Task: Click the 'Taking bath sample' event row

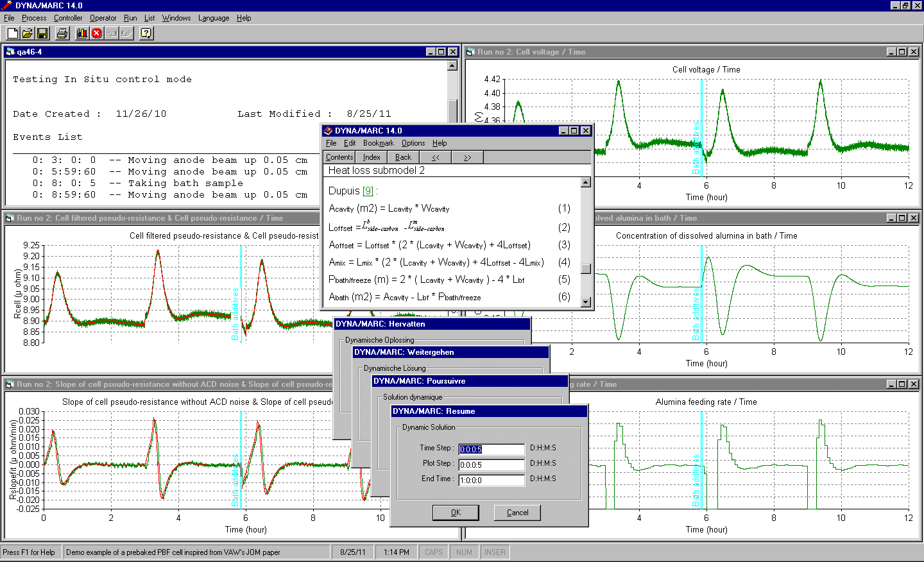Action: (x=137, y=183)
